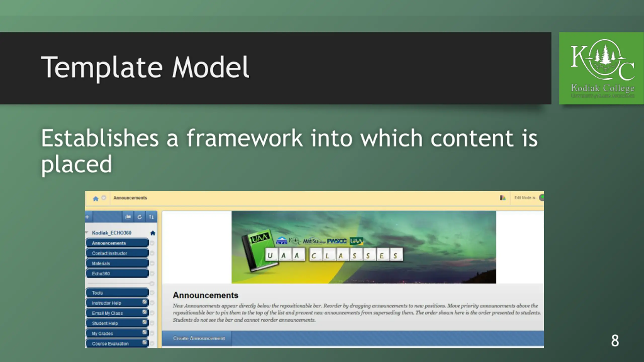Open the My Grades menu link
This screenshot has width=644, height=362.
(x=117, y=333)
